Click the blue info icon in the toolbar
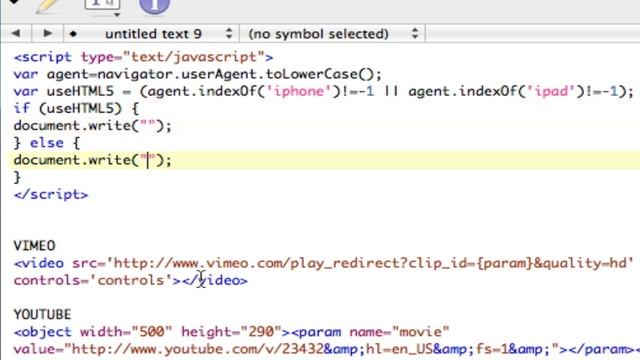Viewport: 640px width, 360px height. coord(154,6)
